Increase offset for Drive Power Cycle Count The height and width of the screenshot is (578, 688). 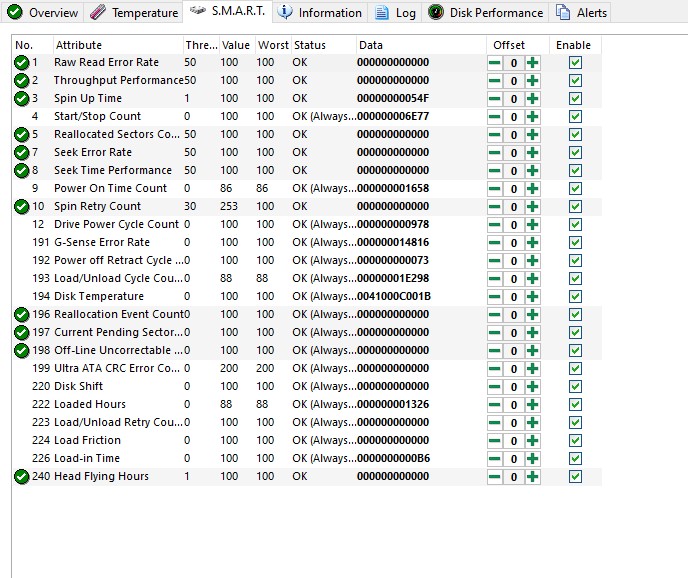[532, 225]
